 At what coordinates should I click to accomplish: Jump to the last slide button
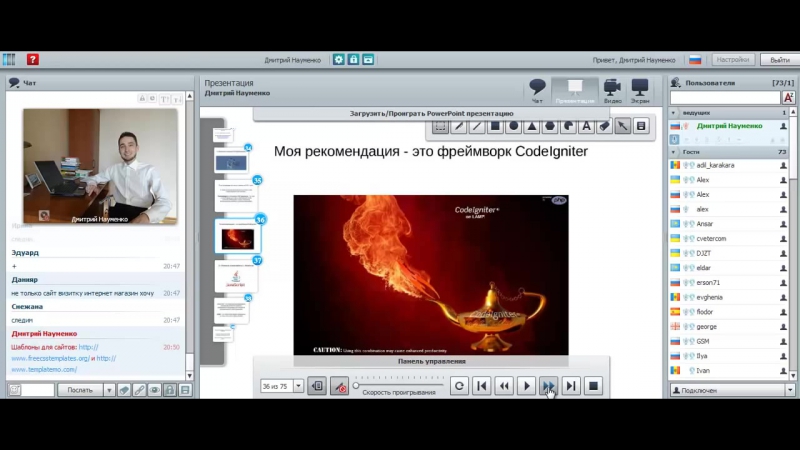click(x=571, y=386)
